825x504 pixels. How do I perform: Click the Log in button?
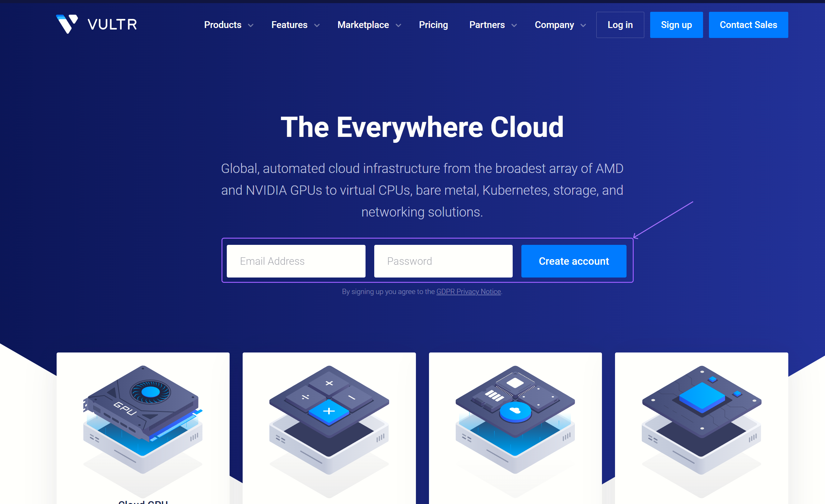click(620, 25)
